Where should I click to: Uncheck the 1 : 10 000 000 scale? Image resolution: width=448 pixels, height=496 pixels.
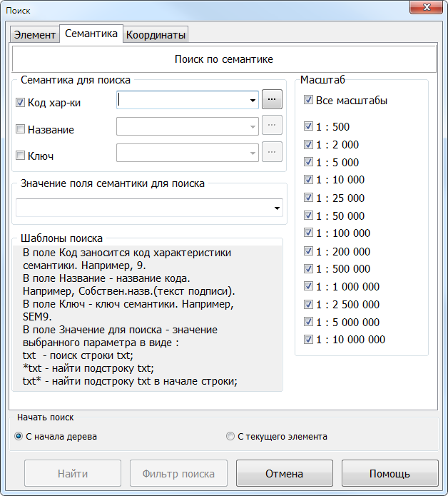308,340
